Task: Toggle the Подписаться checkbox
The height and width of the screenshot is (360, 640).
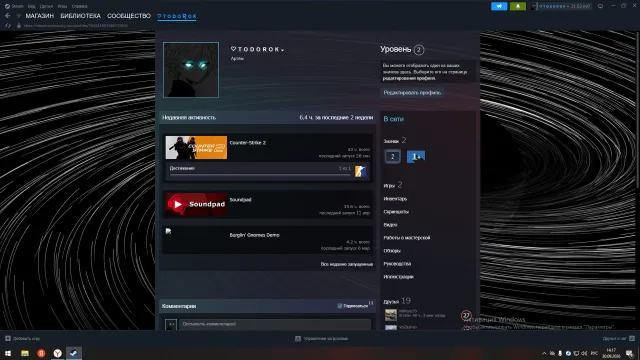Action: pos(340,306)
